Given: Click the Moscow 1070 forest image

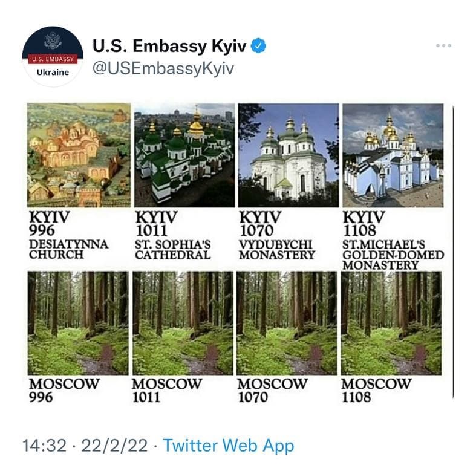Looking at the screenshot, I should [287, 323].
